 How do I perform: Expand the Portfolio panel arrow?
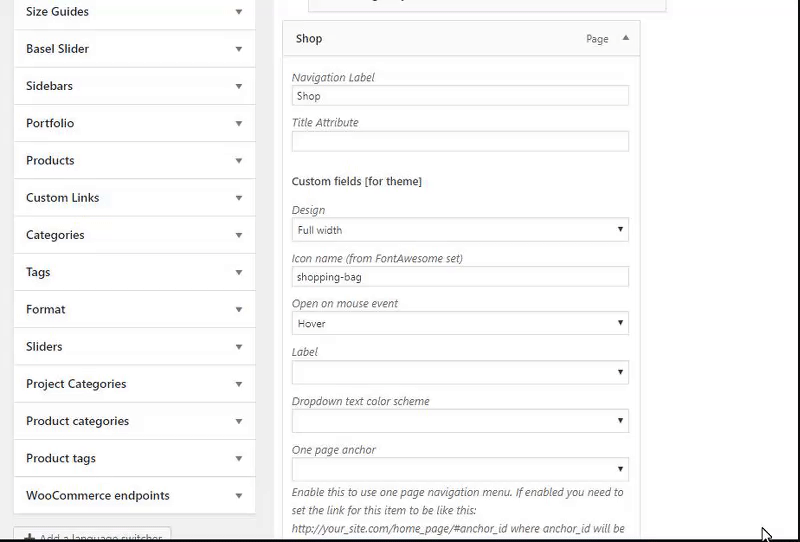(239, 124)
